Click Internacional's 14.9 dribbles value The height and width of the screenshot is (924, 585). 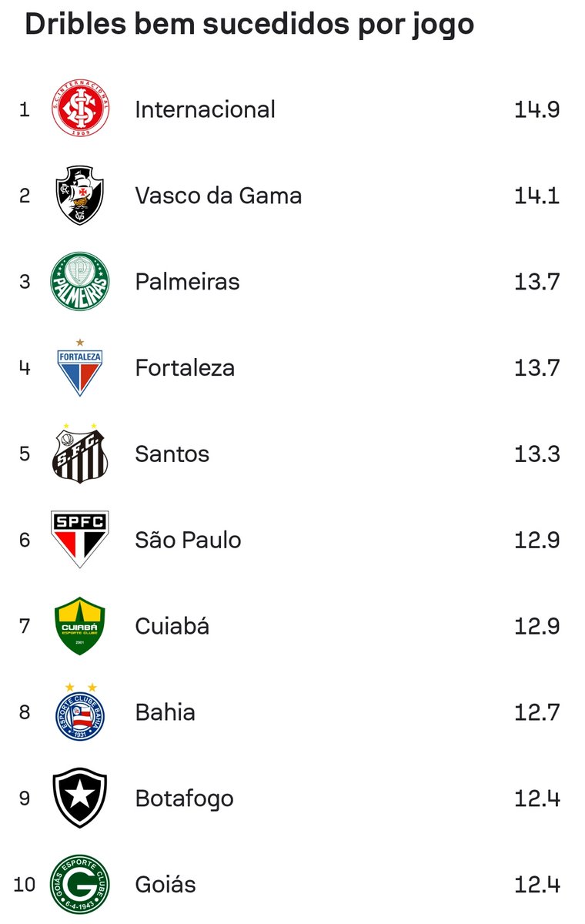click(537, 109)
